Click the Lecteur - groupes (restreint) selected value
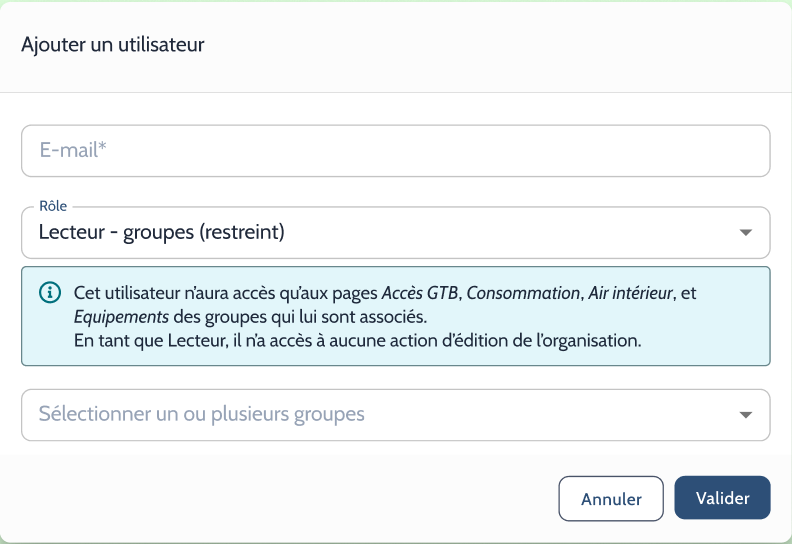The height and width of the screenshot is (544, 792). [162, 232]
